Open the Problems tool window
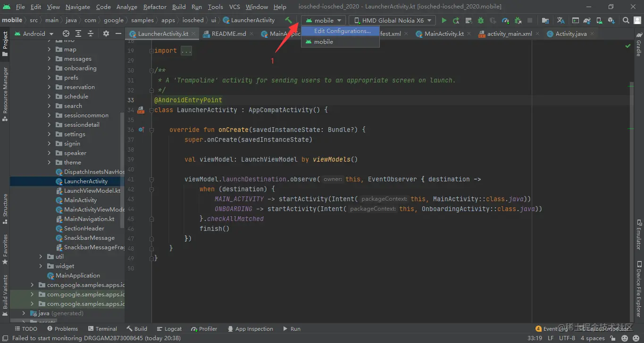Screen dimensions: 644x343 click(x=61, y=329)
